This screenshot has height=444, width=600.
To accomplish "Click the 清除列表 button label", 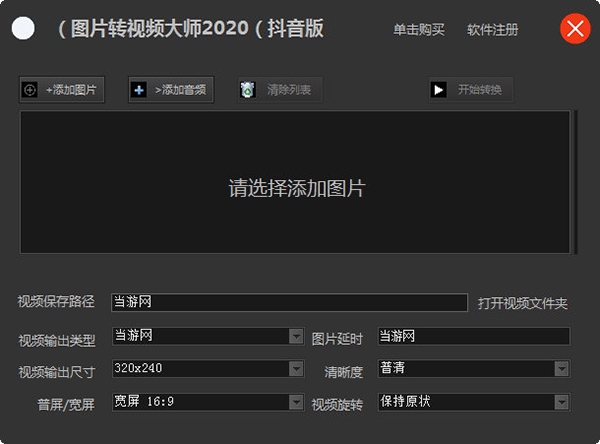I will click(x=289, y=90).
